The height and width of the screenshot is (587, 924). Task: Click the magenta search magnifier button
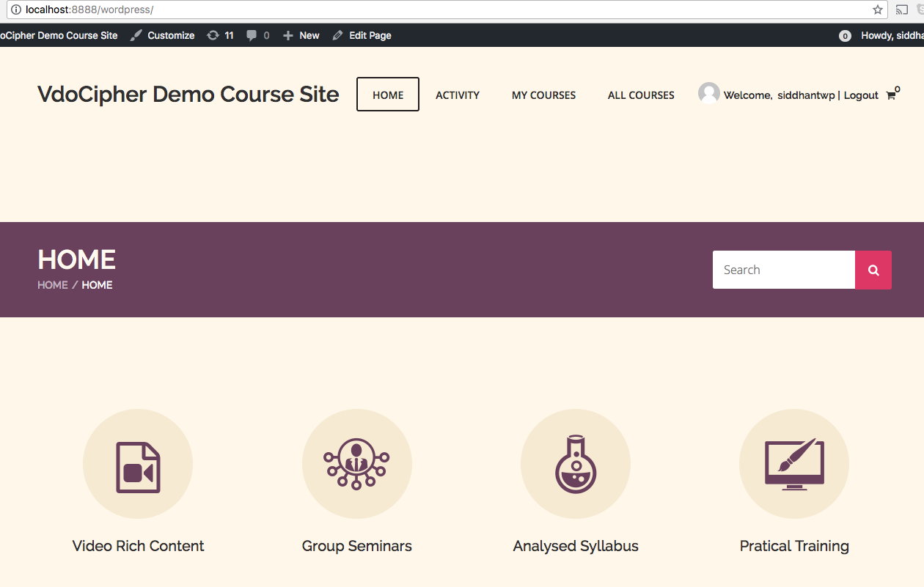pos(873,270)
